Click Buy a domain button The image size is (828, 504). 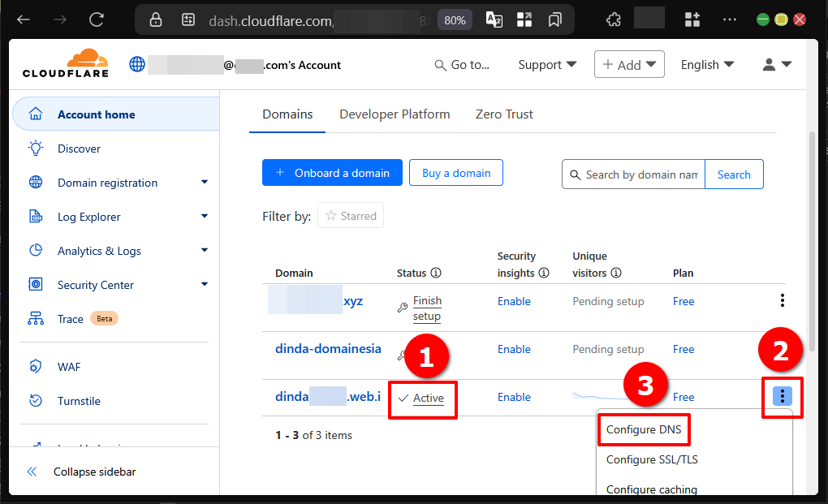[x=456, y=173]
